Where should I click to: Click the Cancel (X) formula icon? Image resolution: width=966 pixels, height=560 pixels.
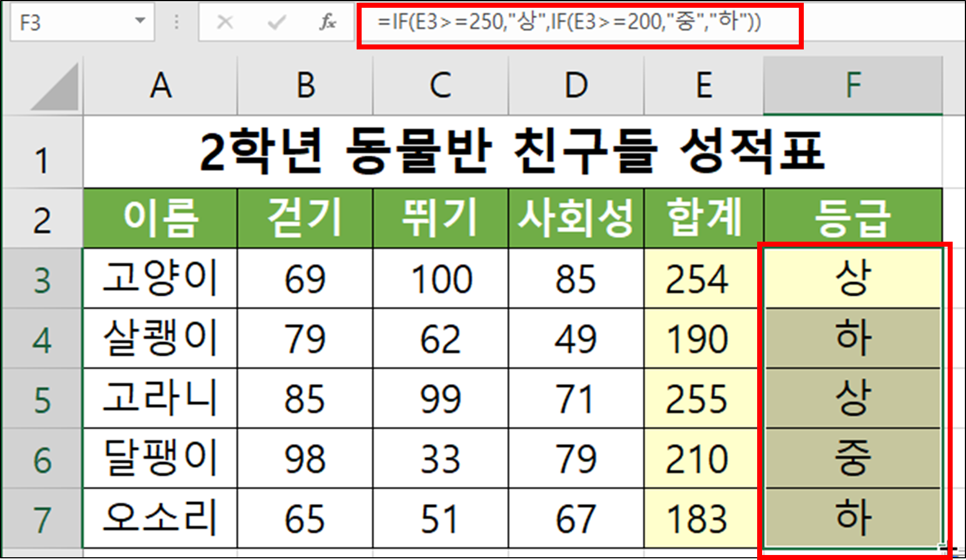(225, 22)
